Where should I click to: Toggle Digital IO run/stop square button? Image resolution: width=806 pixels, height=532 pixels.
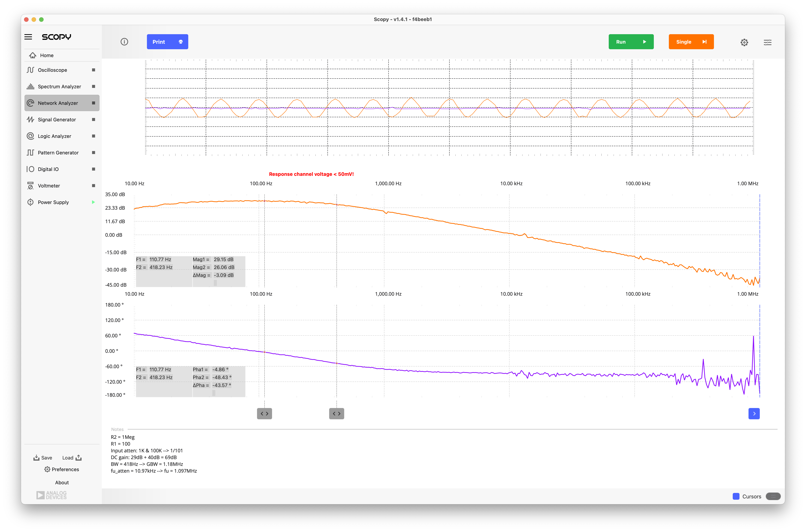point(93,169)
